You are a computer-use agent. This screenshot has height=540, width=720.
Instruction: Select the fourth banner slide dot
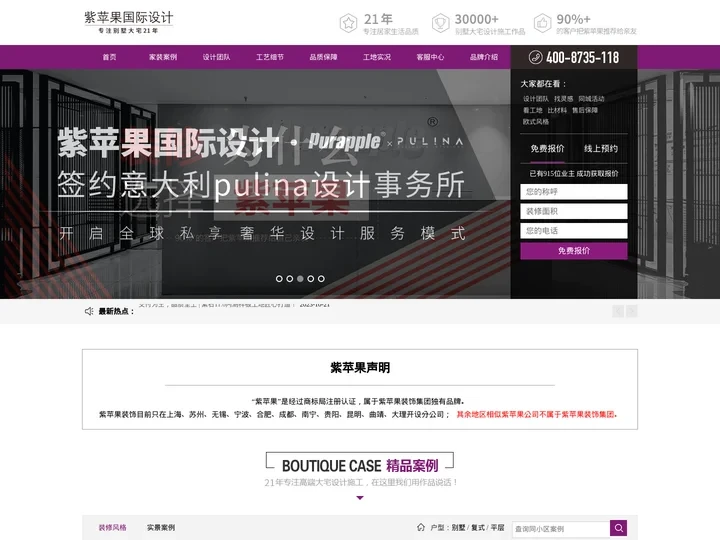(311, 279)
